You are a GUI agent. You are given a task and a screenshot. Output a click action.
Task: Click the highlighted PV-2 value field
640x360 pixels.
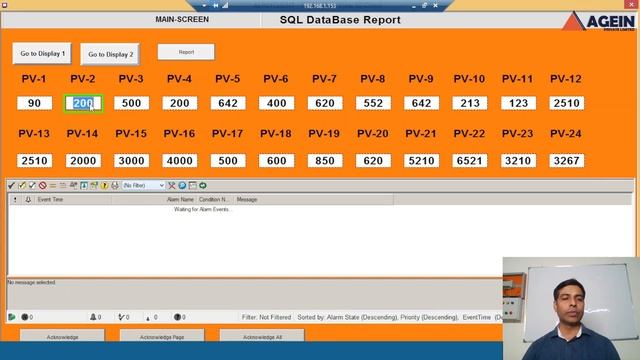point(83,103)
